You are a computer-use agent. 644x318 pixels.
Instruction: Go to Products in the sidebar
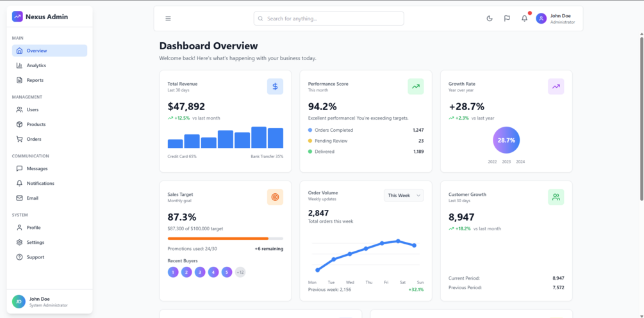50,124
